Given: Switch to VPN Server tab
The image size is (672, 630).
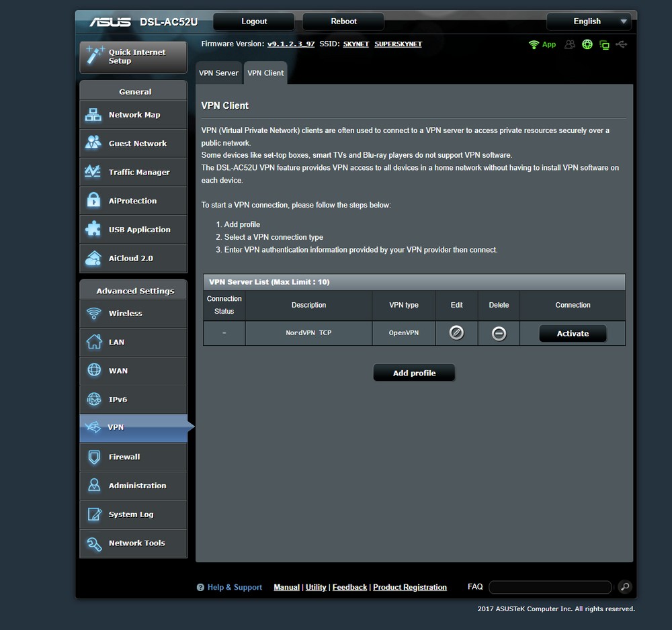Looking at the screenshot, I should point(218,73).
